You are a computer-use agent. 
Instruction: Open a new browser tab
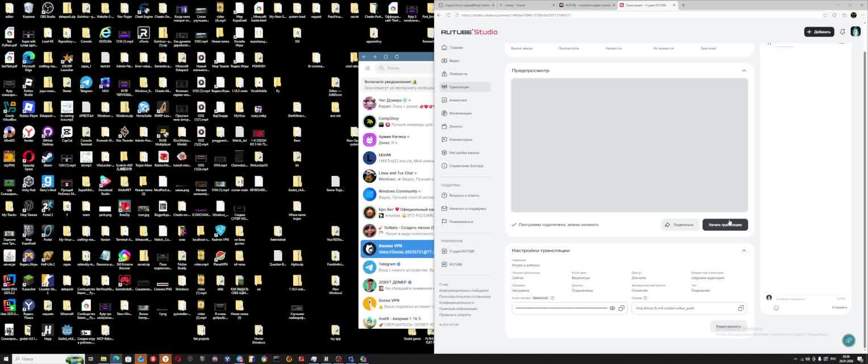point(683,5)
